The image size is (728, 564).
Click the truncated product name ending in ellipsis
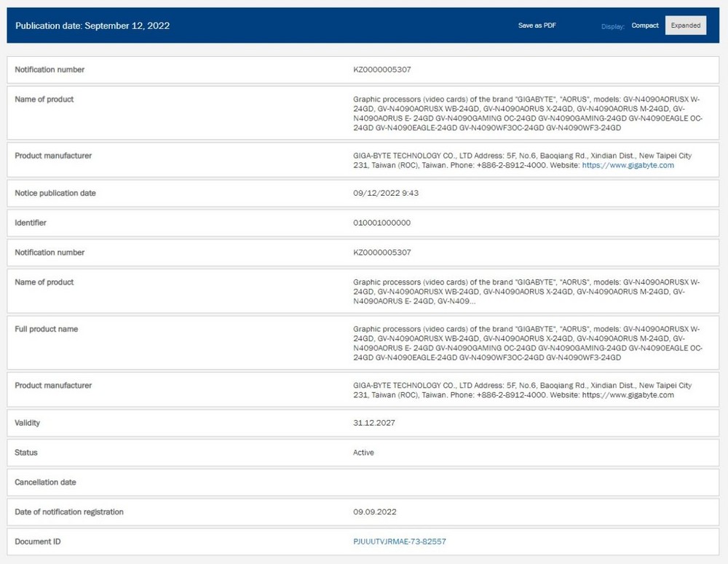526,292
